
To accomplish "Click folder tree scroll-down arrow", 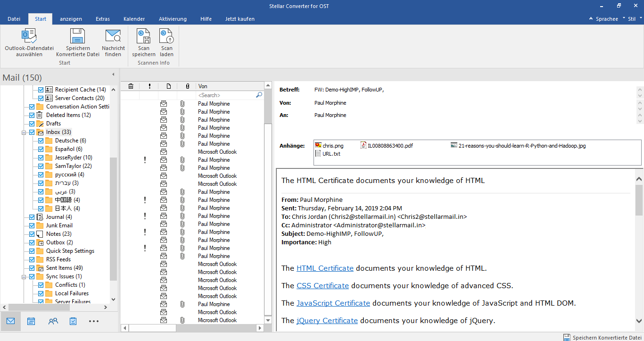I will coord(113,299).
